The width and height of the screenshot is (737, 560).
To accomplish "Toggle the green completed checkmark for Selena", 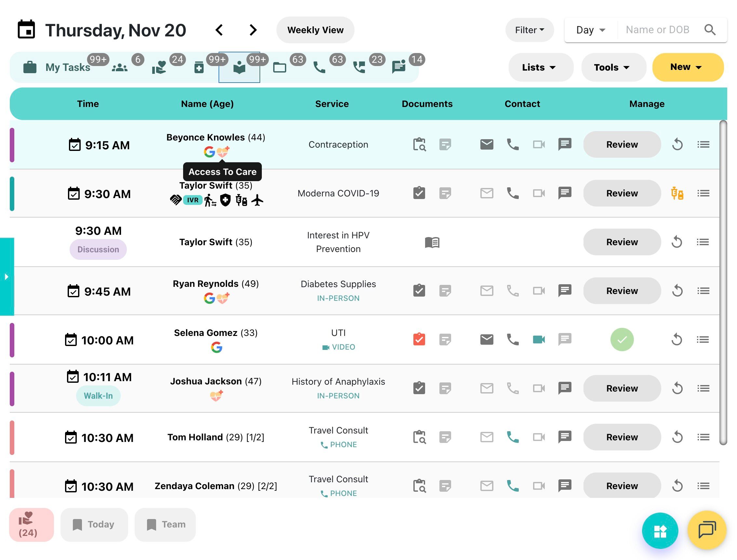I will 622,340.
